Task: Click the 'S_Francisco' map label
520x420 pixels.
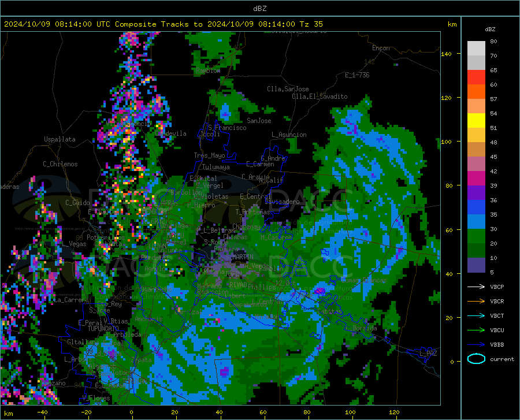Action: tap(227, 128)
